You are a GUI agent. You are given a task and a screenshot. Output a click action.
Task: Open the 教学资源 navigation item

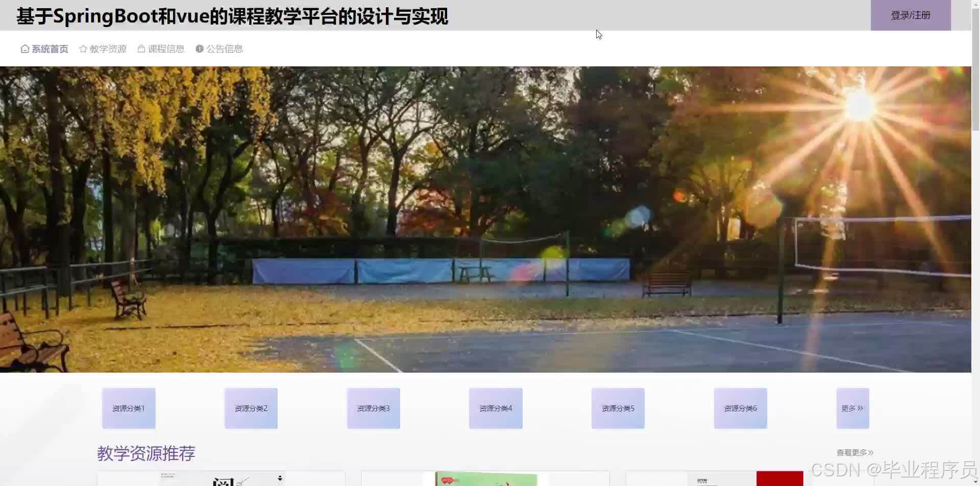coord(109,48)
